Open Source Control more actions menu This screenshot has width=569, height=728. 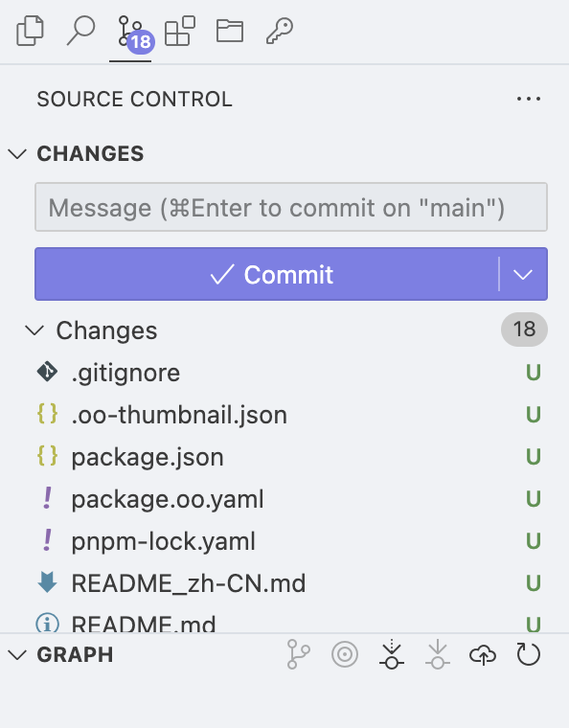point(529,99)
